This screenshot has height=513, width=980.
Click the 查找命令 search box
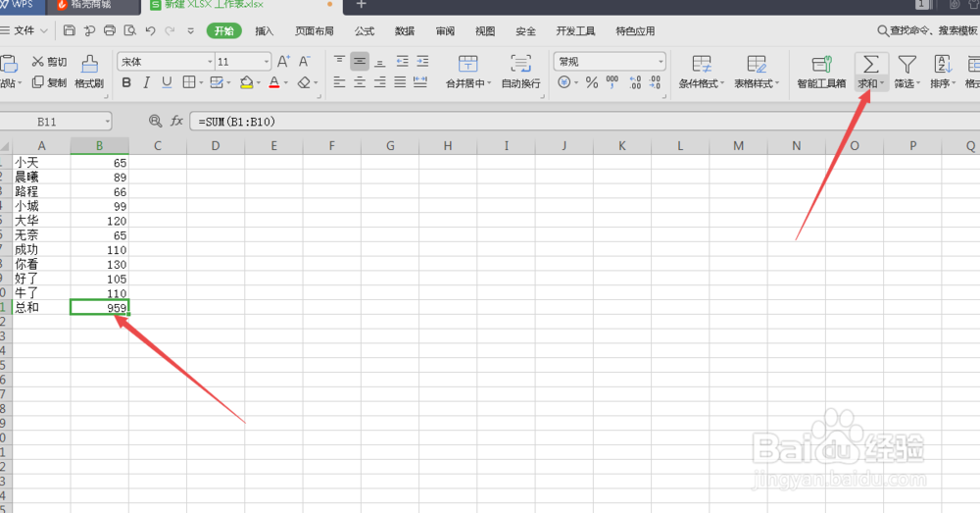pyautogui.click(x=927, y=30)
